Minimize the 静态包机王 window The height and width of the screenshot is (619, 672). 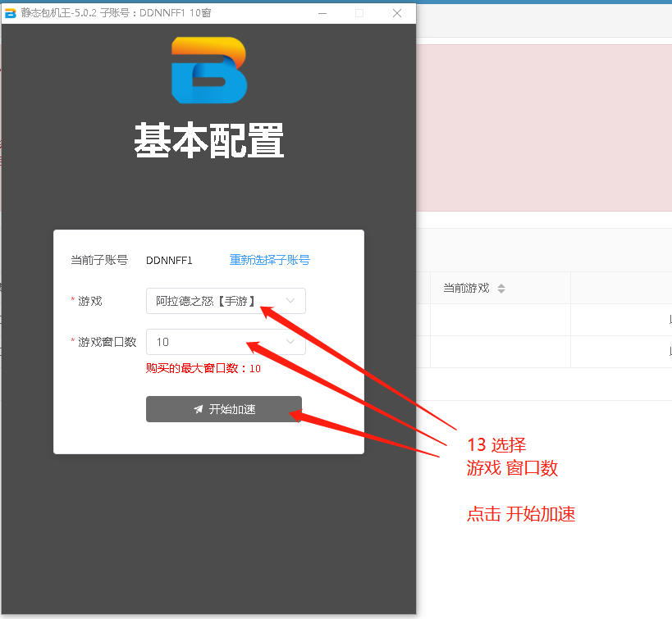(x=321, y=13)
